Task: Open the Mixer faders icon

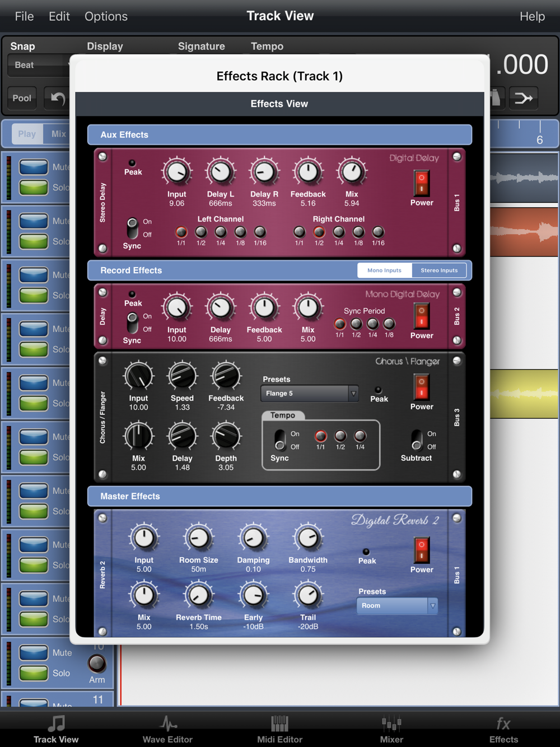Action: point(391,724)
